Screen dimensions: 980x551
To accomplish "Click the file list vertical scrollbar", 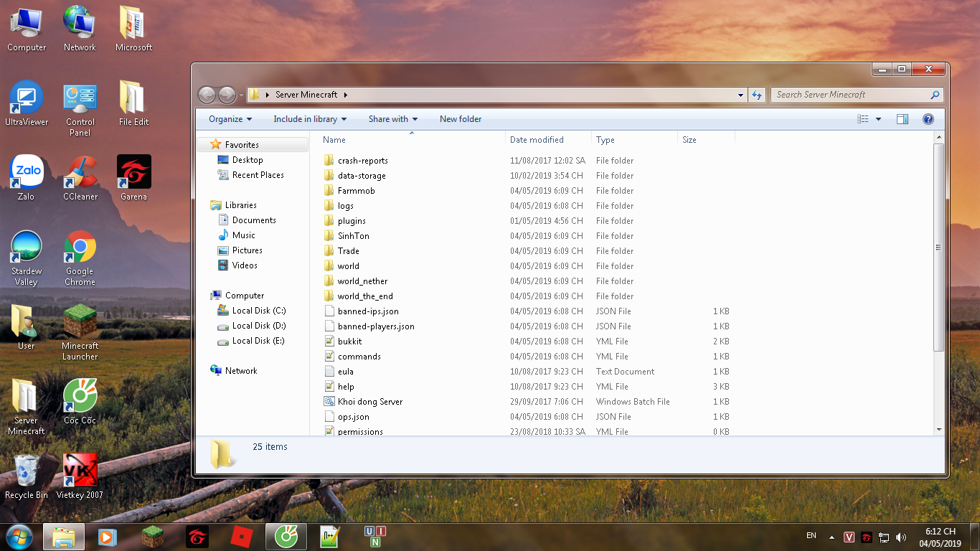I will pyautogui.click(x=938, y=248).
